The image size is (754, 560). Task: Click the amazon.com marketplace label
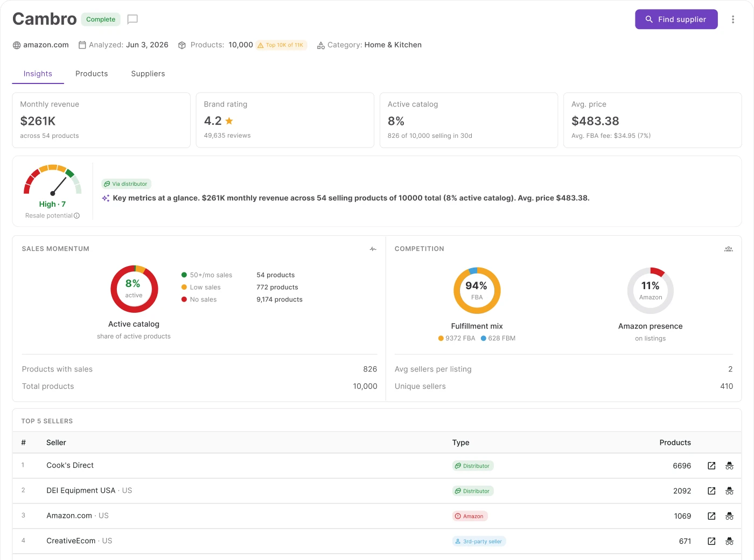46,45
